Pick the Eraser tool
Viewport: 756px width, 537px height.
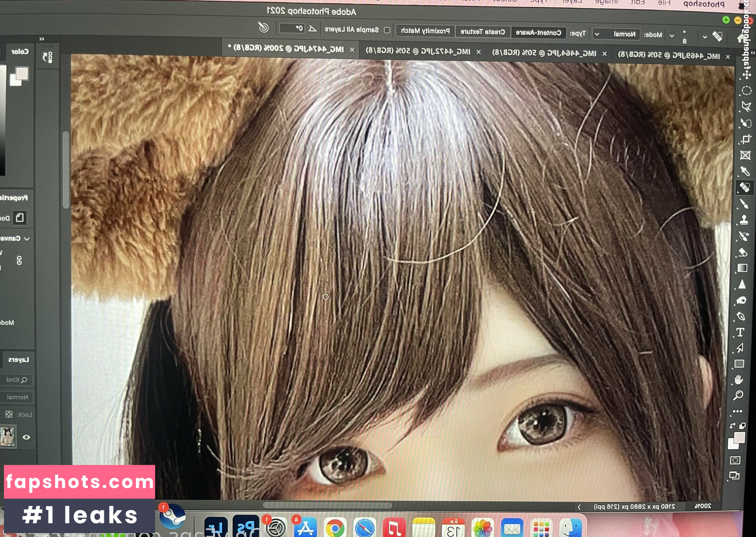[x=743, y=252]
